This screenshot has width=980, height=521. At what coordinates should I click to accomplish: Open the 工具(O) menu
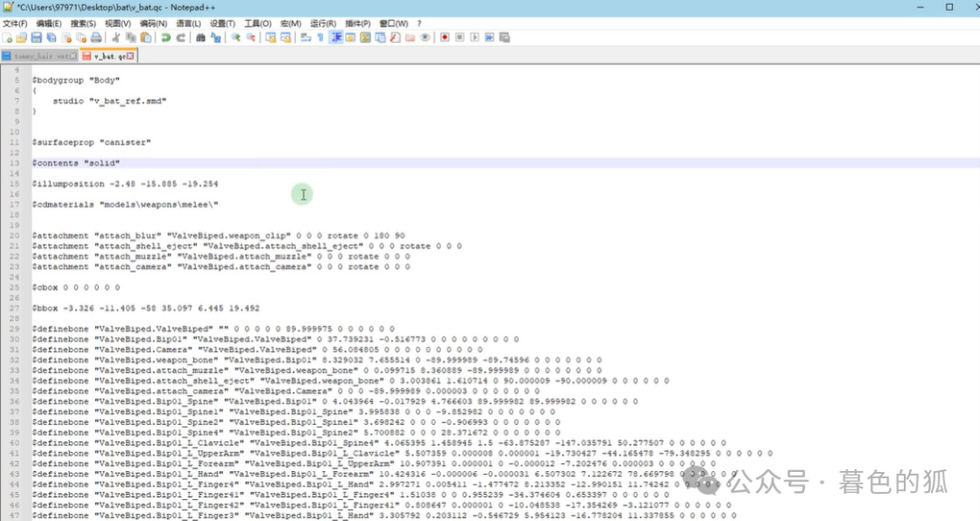(258, 24)
